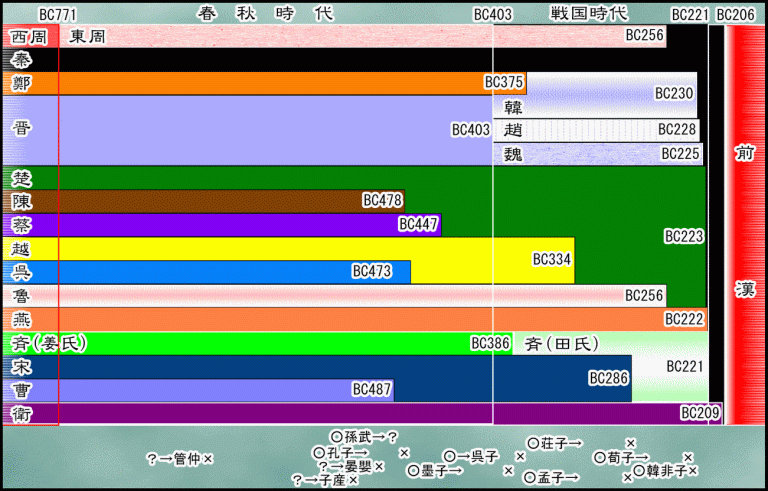Click the BC334 date on yellow 越 bar

point(551,259)
